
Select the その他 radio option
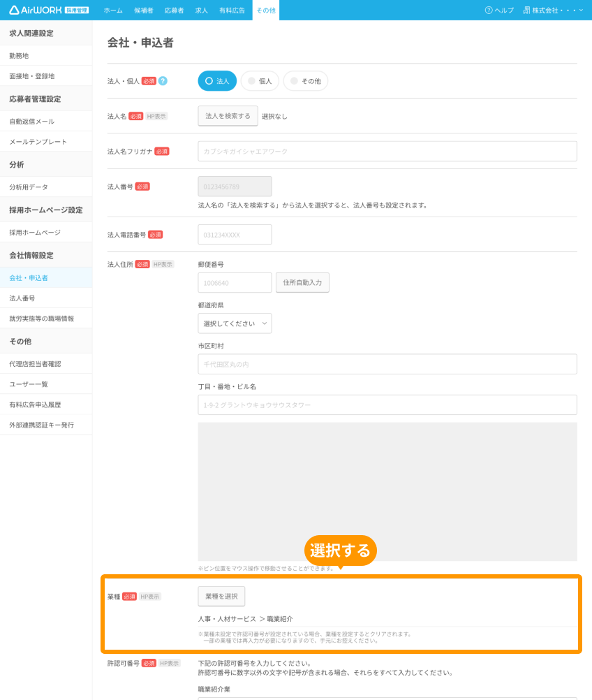pyautogui.click(x=306, y=81)
